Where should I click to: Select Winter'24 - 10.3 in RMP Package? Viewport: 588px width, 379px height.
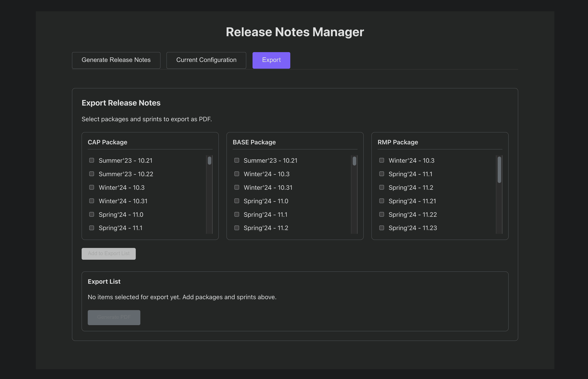pyautogui.click(x=382, y=160)
